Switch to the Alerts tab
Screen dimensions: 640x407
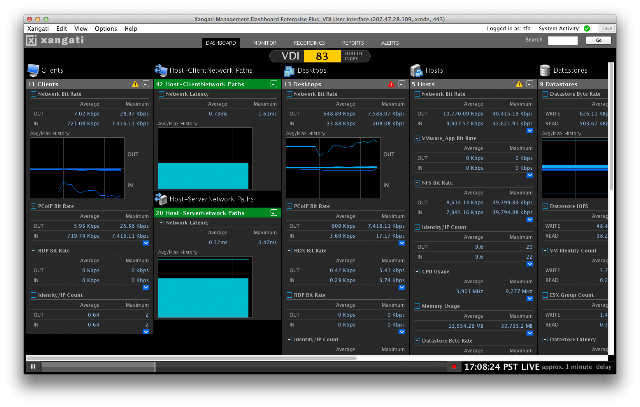390,43
